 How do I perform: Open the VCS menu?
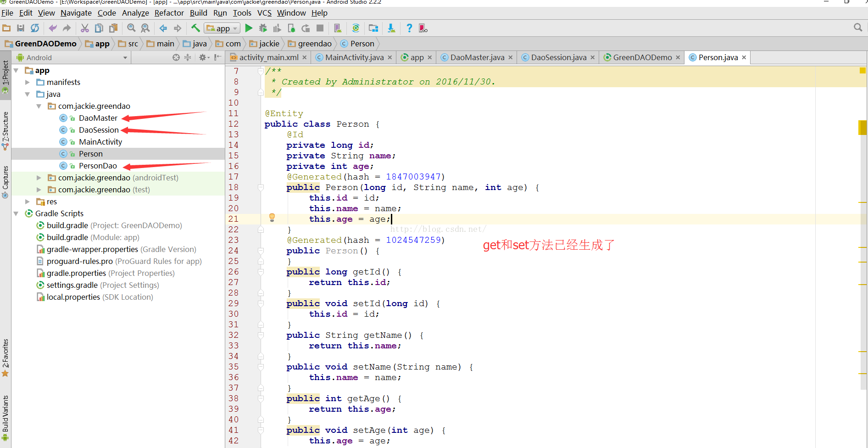tap(264, 13)
